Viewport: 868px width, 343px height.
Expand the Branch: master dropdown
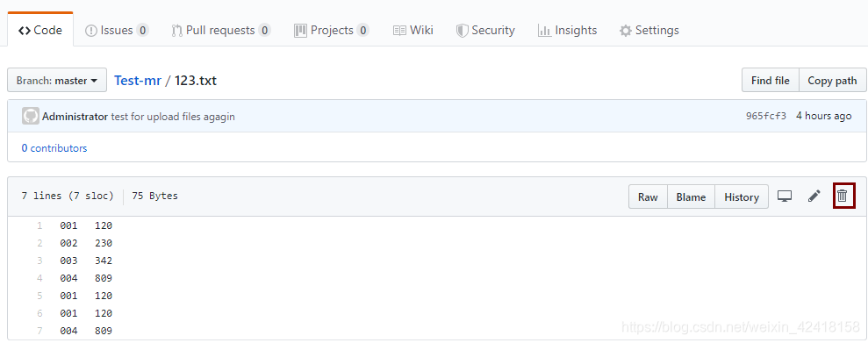pos(57,81)
